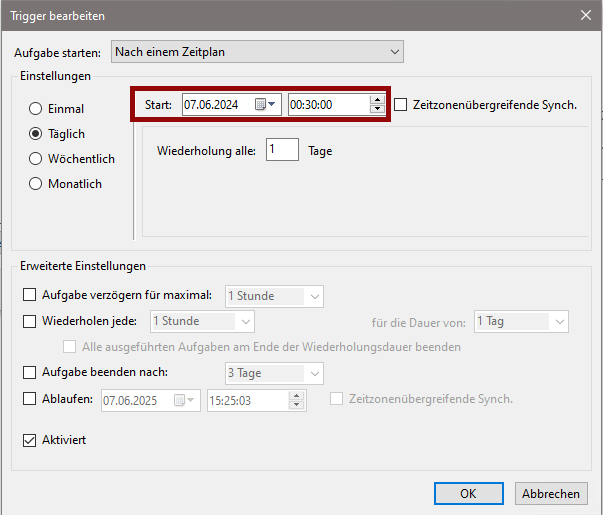Open the Ablaufen date calendar picker
The height and width of the screenshot is (515, 603).
184,400
